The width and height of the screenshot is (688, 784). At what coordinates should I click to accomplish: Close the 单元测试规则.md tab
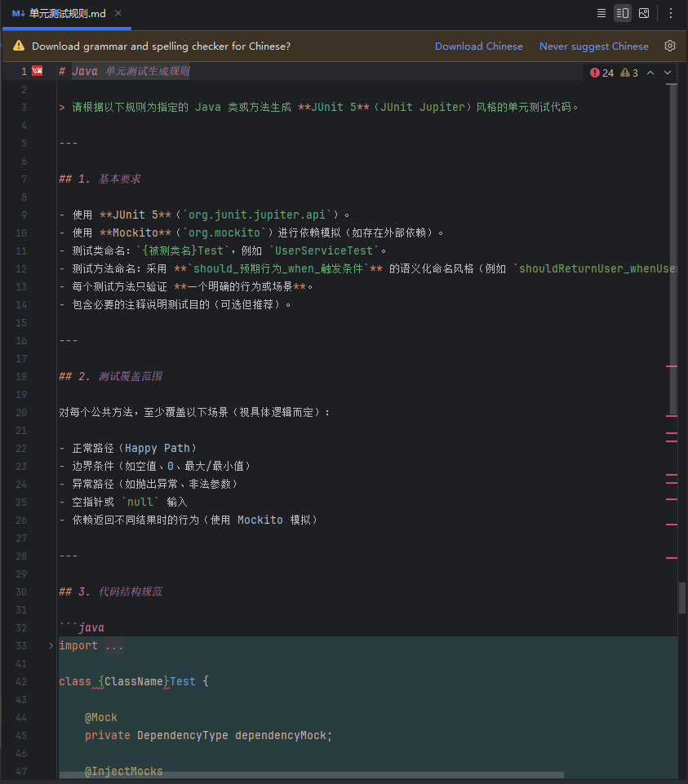118,13
